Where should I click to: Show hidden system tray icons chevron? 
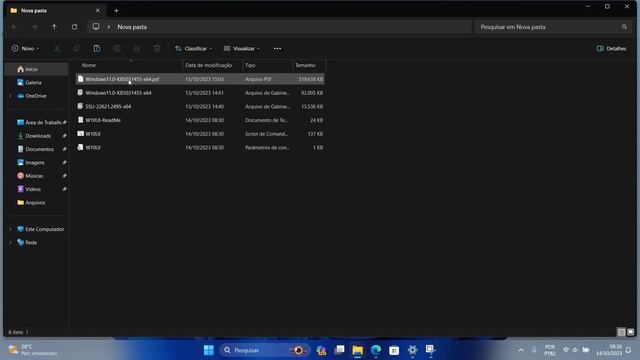pyautogui.click(x=521, y=350)
